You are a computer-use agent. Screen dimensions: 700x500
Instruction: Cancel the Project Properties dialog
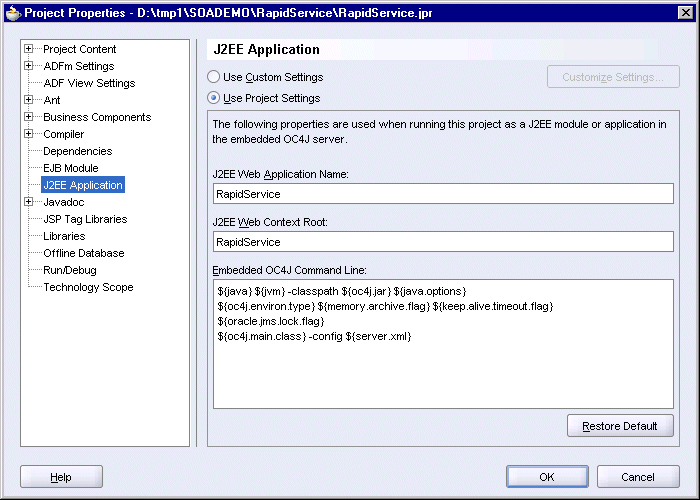coord(638,477)
